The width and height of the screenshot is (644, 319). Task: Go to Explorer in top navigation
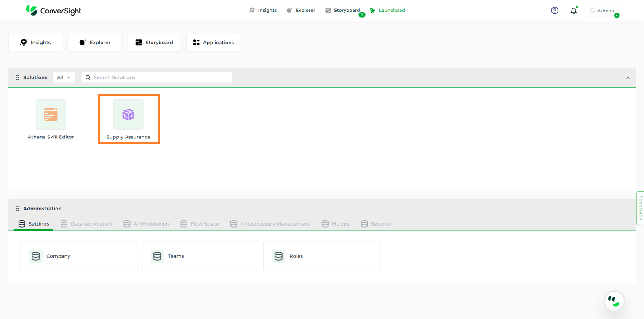pyautogui.click(x=301, y=11)
